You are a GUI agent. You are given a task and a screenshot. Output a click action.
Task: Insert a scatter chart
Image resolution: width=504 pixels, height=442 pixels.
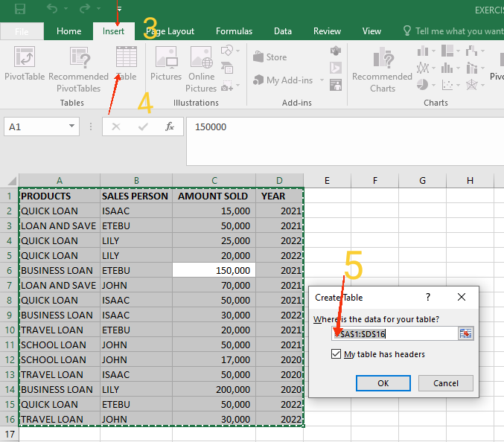coord(447,85)
